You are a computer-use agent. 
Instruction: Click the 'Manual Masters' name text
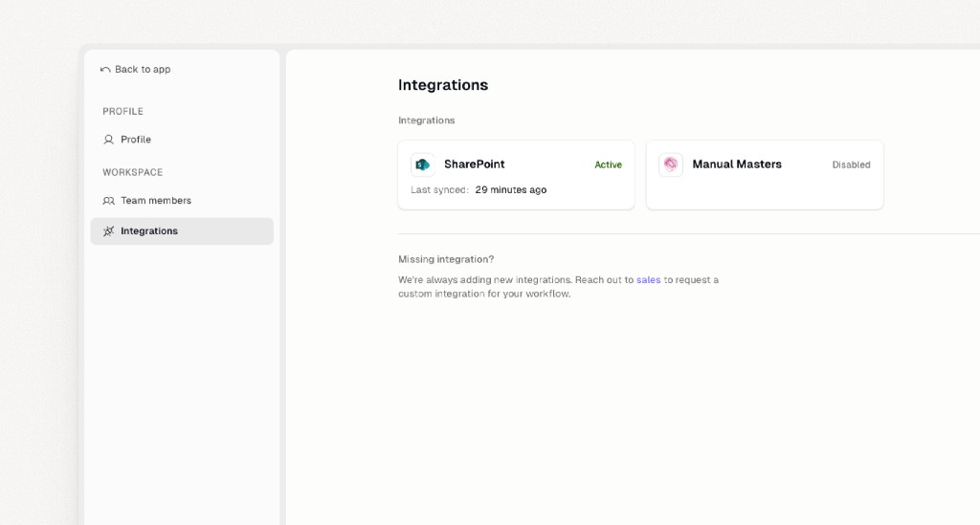click(737, 164)
